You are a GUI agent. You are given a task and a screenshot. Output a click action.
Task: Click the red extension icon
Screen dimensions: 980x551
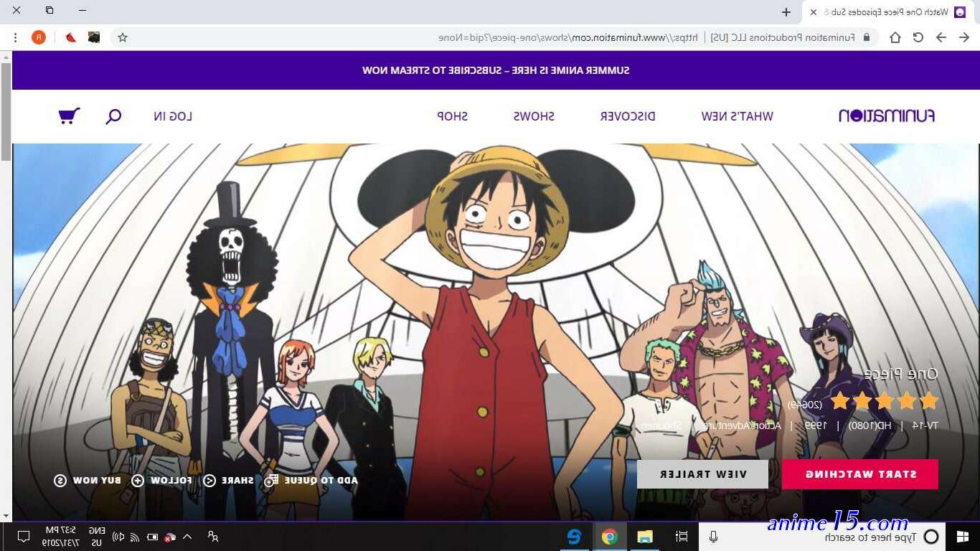(x=70, y=37)
